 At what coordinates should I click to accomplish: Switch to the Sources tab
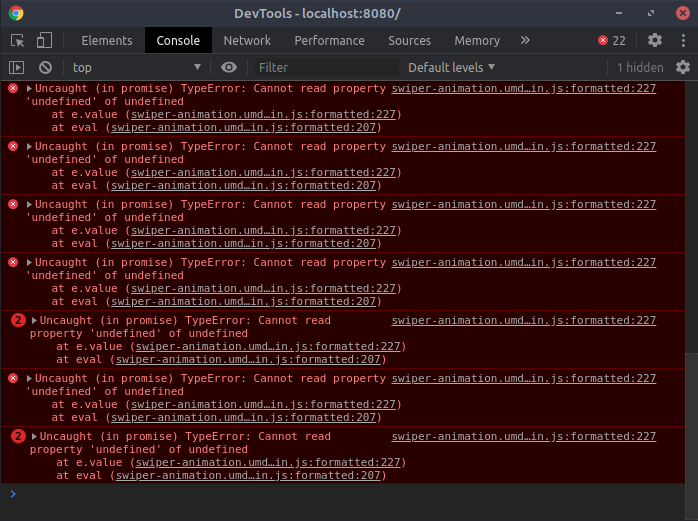pyautogui.click(x=410, y=41)
